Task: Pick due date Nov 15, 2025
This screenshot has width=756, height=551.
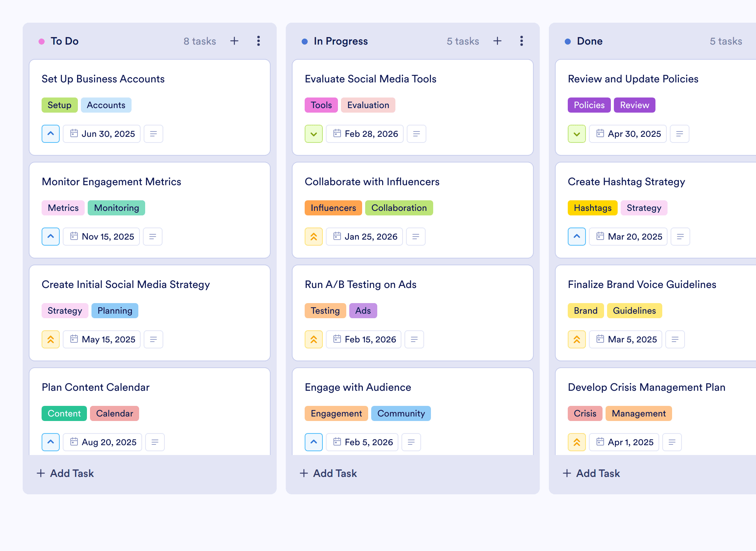Action: pos(101,237)
